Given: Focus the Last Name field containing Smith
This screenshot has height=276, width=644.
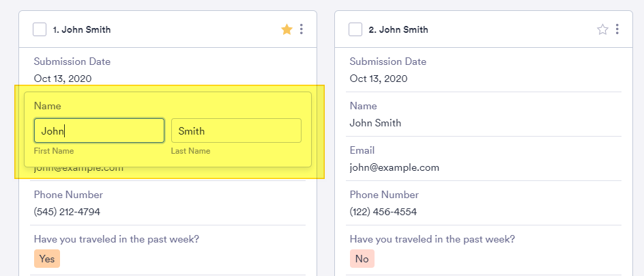Looking at the screenshot, I should [236, 130].
